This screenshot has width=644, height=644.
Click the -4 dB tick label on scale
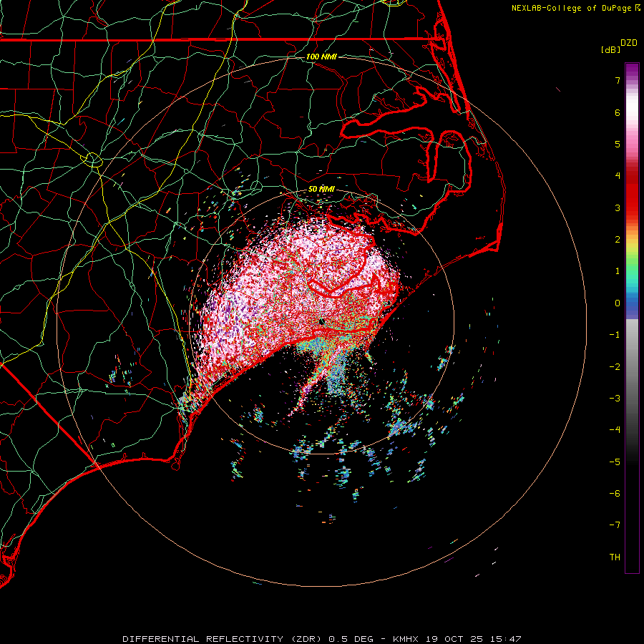615,430
